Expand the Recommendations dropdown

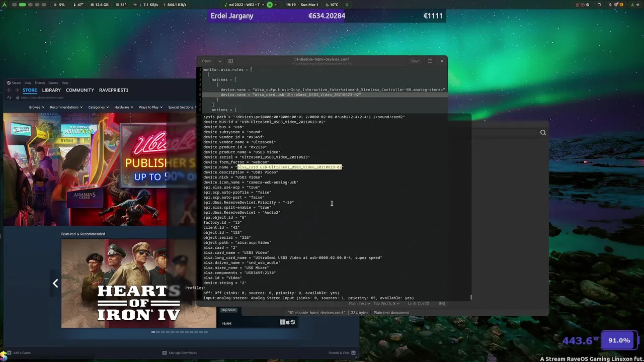[x=66, y=107]
